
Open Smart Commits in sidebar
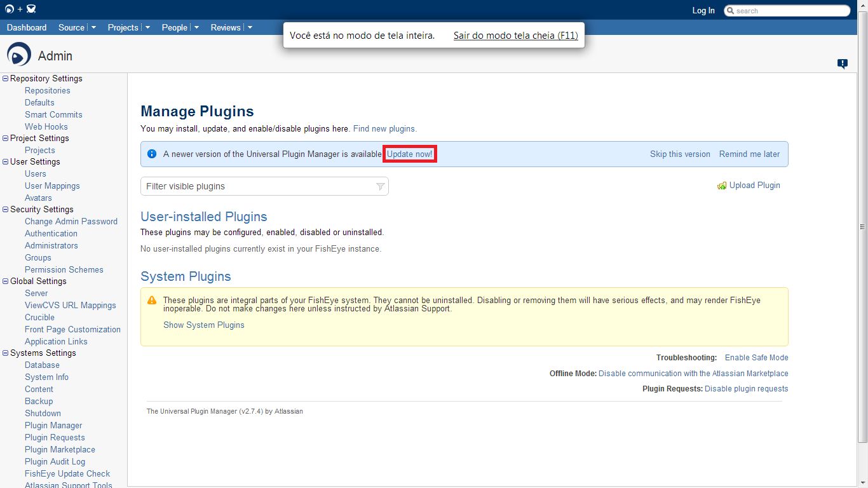(53, 115)
